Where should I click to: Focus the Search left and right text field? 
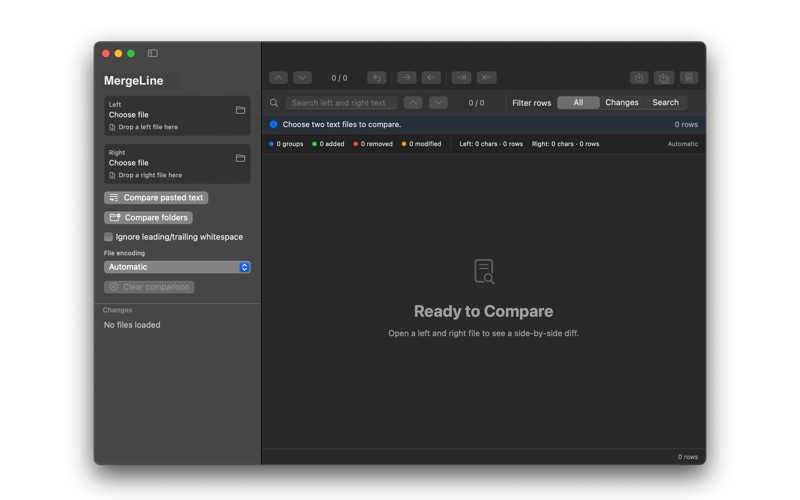tap(341, 103)
